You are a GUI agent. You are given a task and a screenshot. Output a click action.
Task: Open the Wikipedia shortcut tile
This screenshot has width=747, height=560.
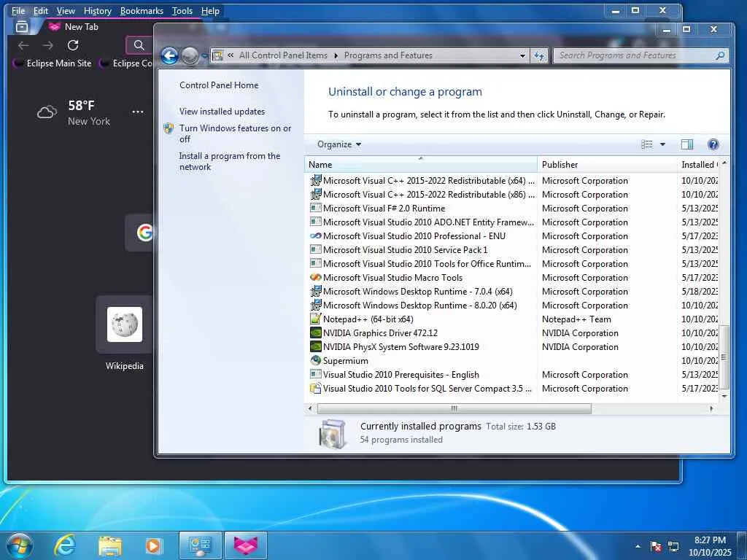[124, 333]
